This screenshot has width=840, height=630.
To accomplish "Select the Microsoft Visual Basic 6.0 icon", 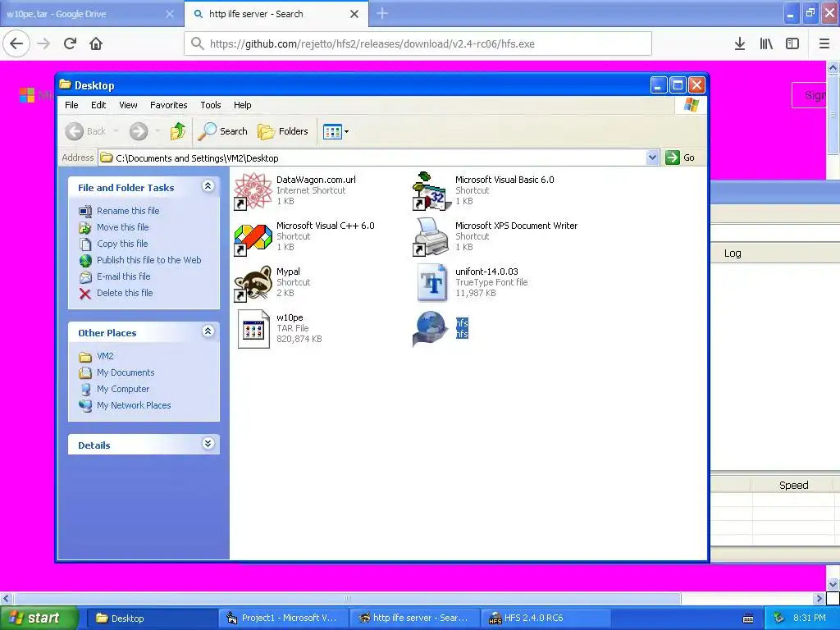I will point(431,190).
